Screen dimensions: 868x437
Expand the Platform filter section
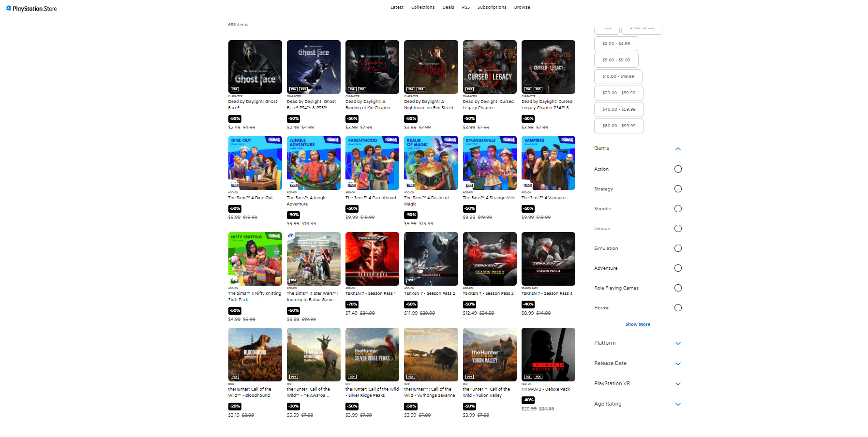(678, 343)
